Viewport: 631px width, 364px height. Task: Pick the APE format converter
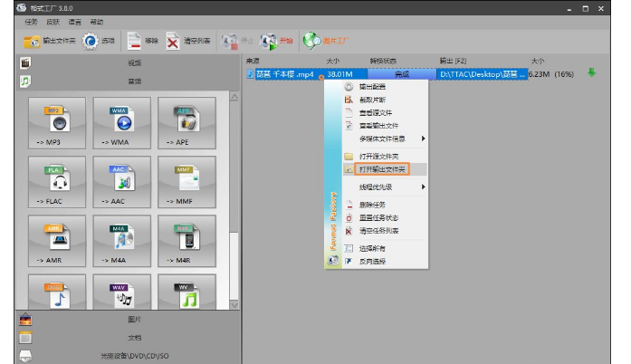[186, 123]
